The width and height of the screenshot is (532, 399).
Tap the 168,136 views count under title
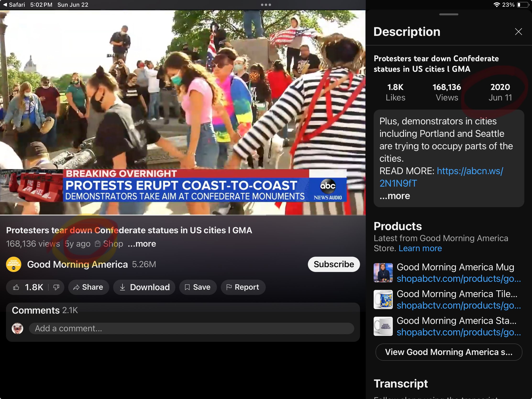tap(33, 244)
